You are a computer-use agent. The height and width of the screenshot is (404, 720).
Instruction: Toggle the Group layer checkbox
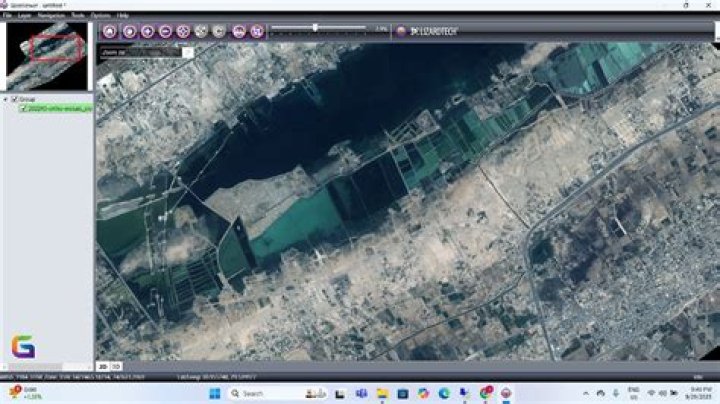tap(15, 100)
